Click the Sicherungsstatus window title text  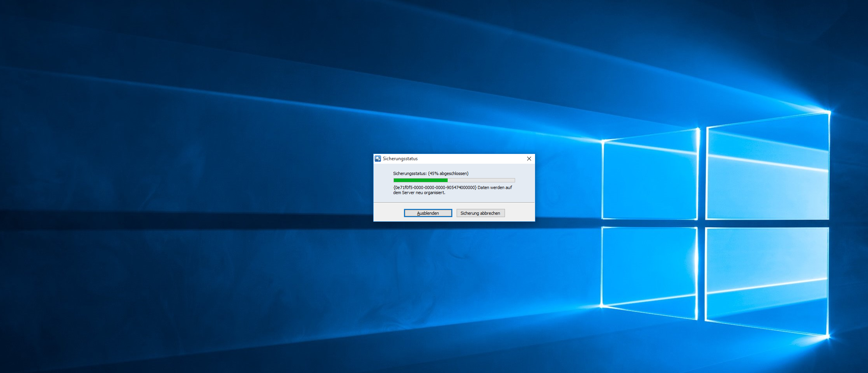pyautogui.click(x=400, y=159)
